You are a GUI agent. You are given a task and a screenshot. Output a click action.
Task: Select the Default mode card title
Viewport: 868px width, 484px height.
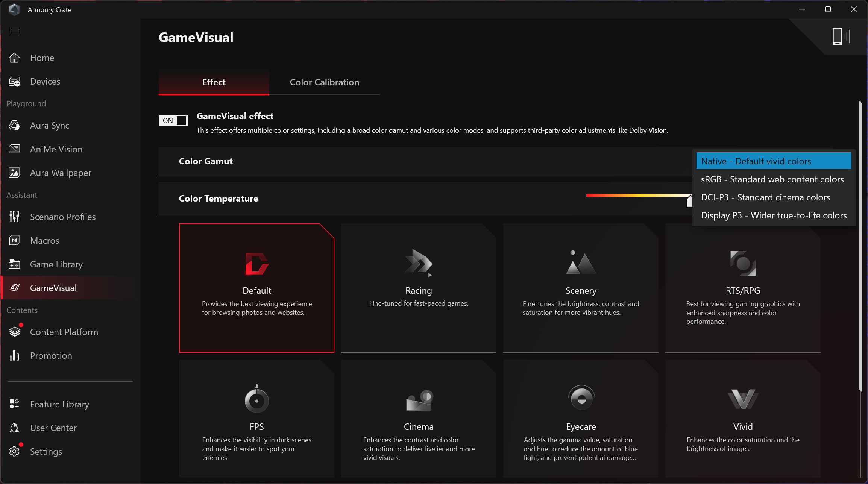[257, 291]
